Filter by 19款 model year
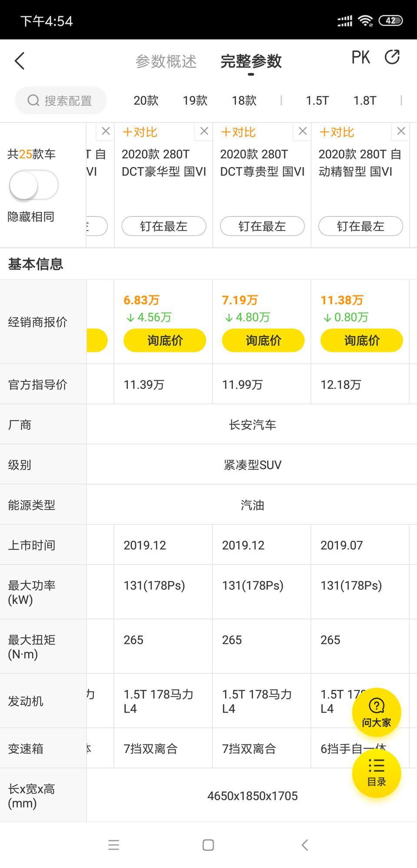 click(195, 101)
